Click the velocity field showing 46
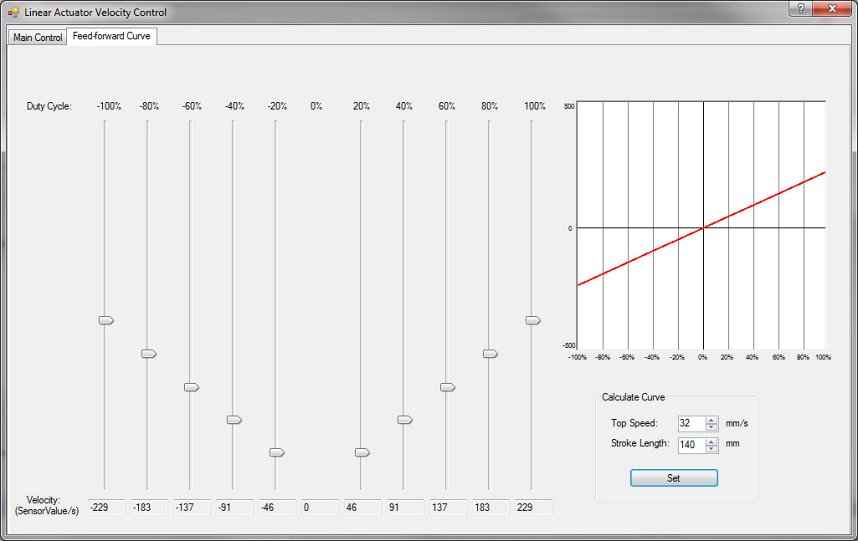This screenshot has width=858, height=541. pos(363,507)
